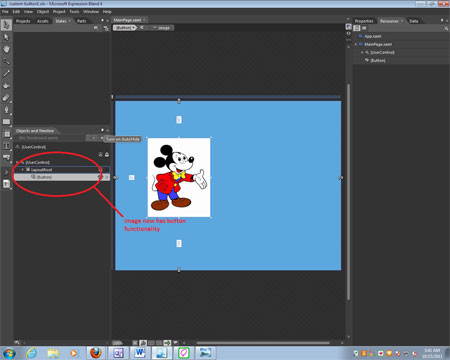Open the Window menu
Viewport: 450px width, 360px height.
click(x=91, y=12)
